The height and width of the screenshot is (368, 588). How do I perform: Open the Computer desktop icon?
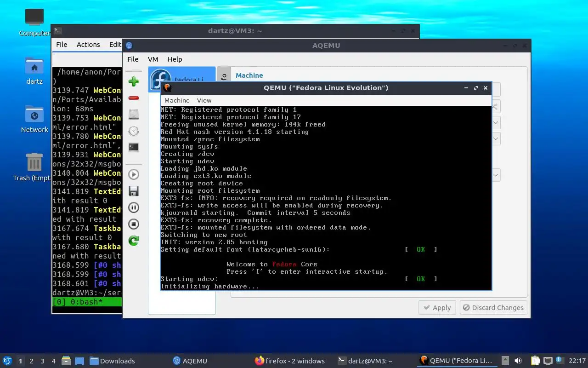34,22
